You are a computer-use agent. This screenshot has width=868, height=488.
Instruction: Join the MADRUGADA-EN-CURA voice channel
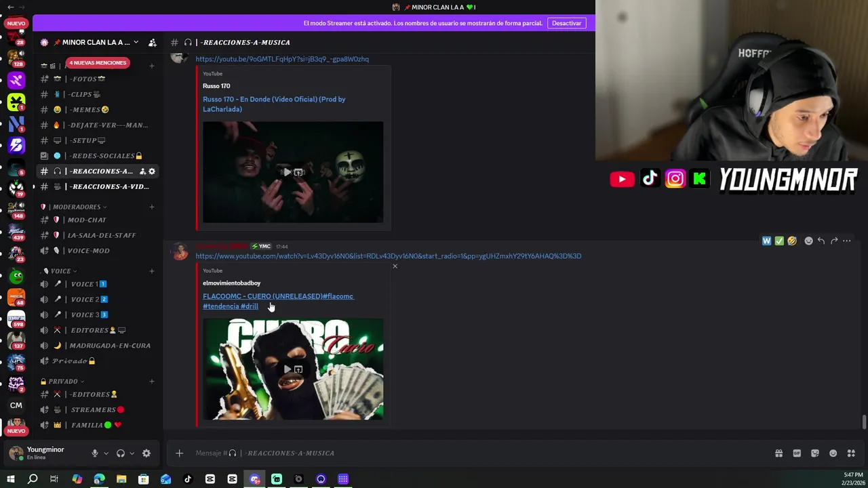click(x=97, y=346)
